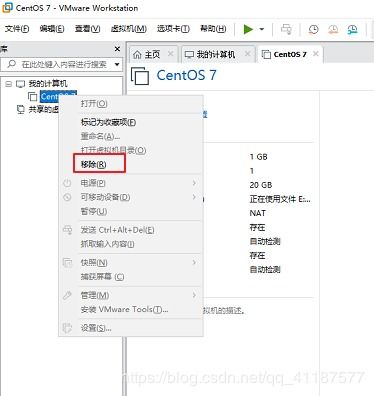Choose 标记为收藏项(F) in context menu
Viewport: 374px width, 396px height.
[131, 122]
